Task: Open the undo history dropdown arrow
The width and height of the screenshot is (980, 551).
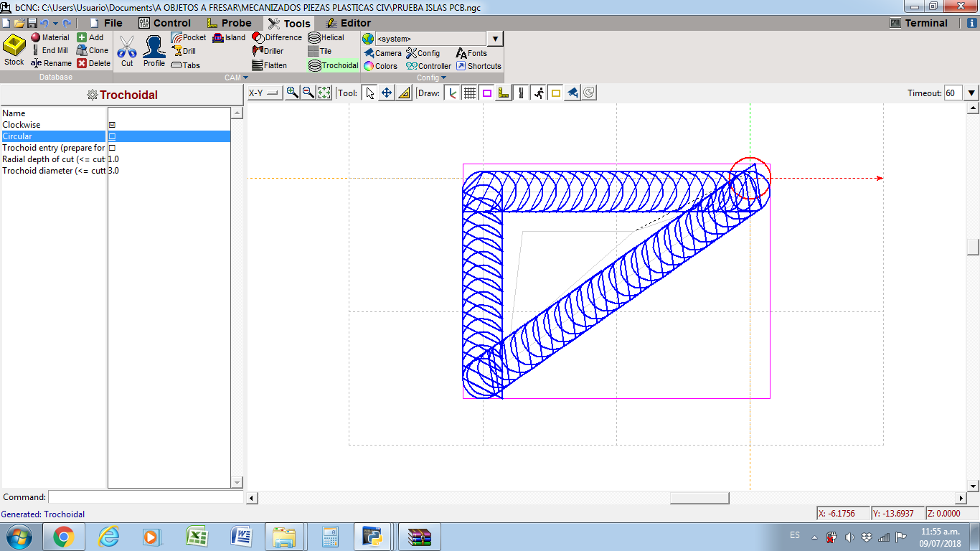Action: tap(55, 23)
